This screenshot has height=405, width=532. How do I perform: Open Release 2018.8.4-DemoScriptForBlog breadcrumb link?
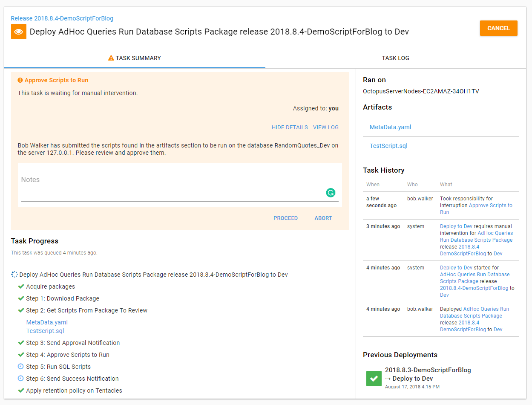(62, 18)
